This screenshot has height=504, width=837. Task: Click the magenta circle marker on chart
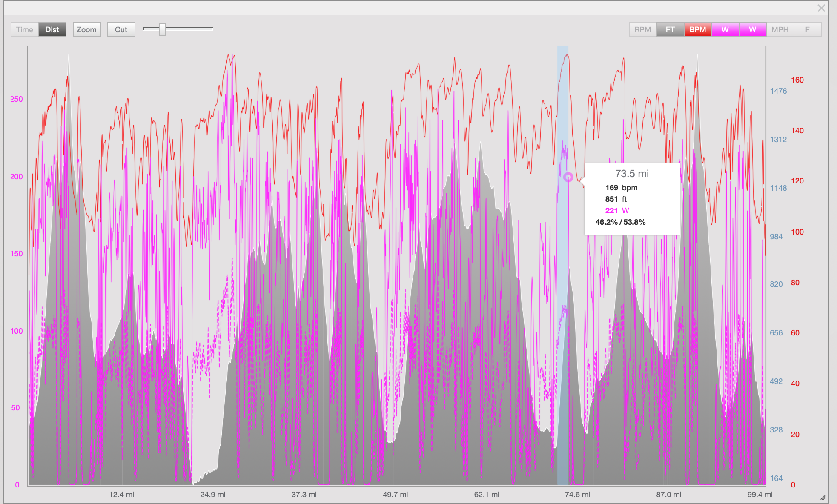pyautogui.click(x=568, y=177)
